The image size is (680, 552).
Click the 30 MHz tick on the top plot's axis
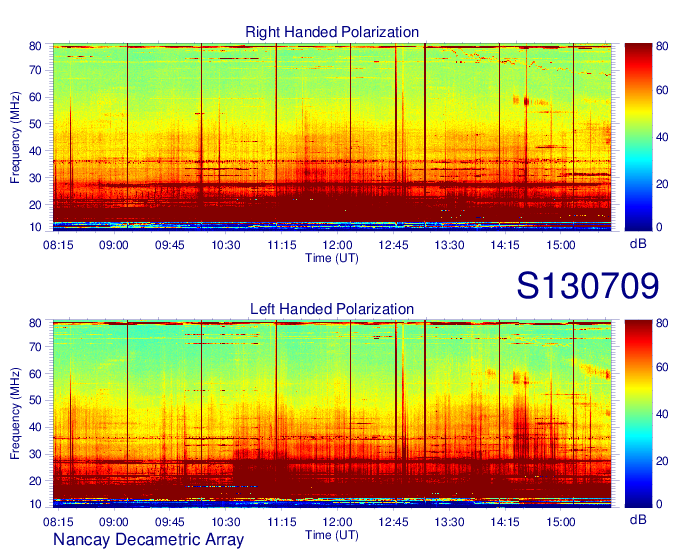coord(35,178)
